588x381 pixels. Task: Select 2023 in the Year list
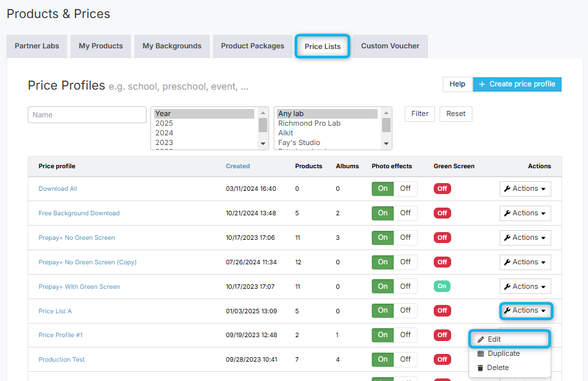(204, 142)
